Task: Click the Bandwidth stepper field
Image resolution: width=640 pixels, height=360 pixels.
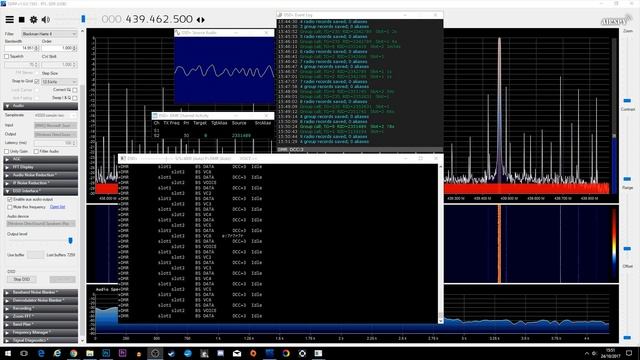Action: (x=22, y=48)
